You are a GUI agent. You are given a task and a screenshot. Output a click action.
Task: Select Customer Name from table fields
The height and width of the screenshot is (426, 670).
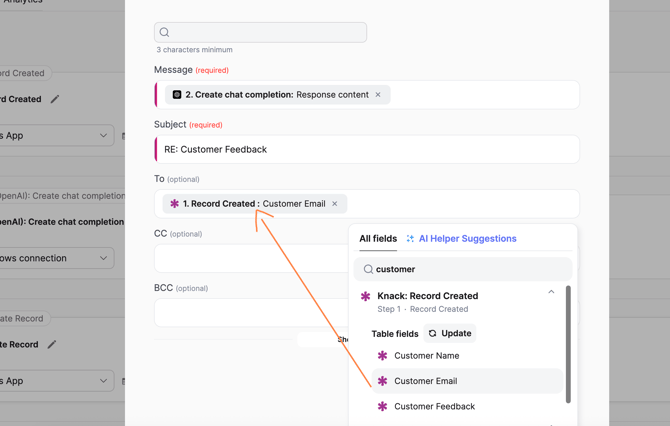(x=427, y=356)
